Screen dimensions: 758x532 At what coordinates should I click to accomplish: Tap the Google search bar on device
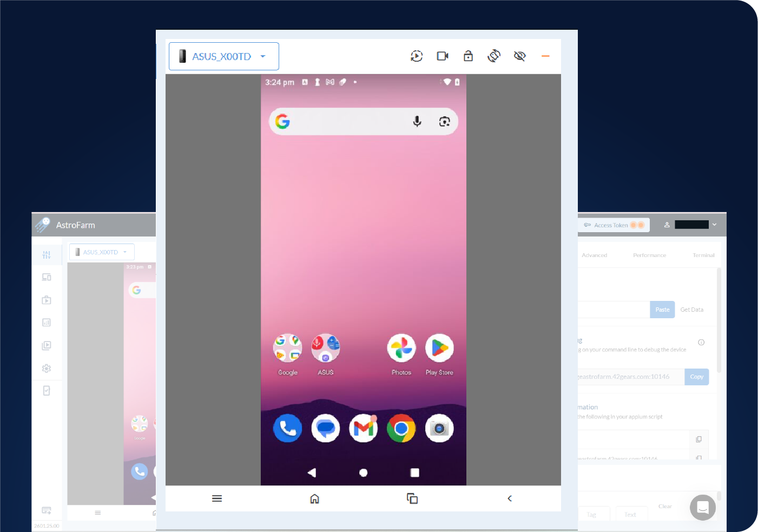tap(346, 122)
